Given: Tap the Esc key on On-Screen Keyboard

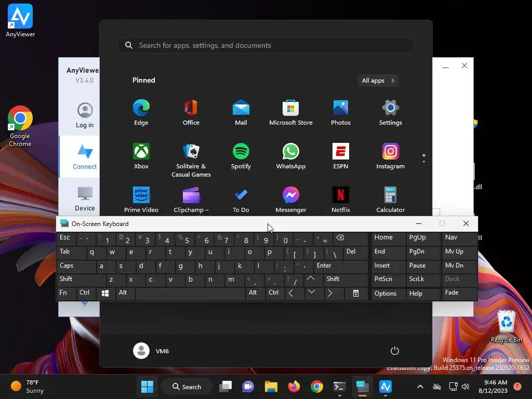Looking at the screenshot, I should point(66,238).
